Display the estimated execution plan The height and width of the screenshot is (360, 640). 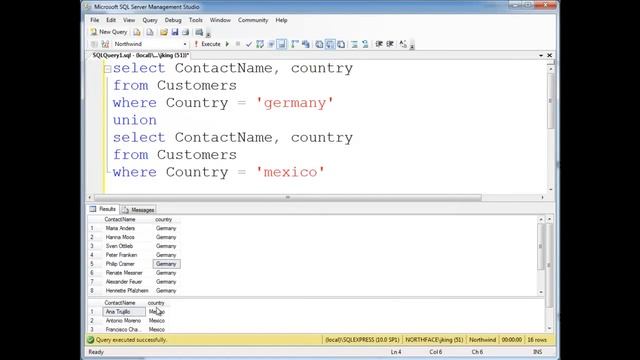click(260, 44)
